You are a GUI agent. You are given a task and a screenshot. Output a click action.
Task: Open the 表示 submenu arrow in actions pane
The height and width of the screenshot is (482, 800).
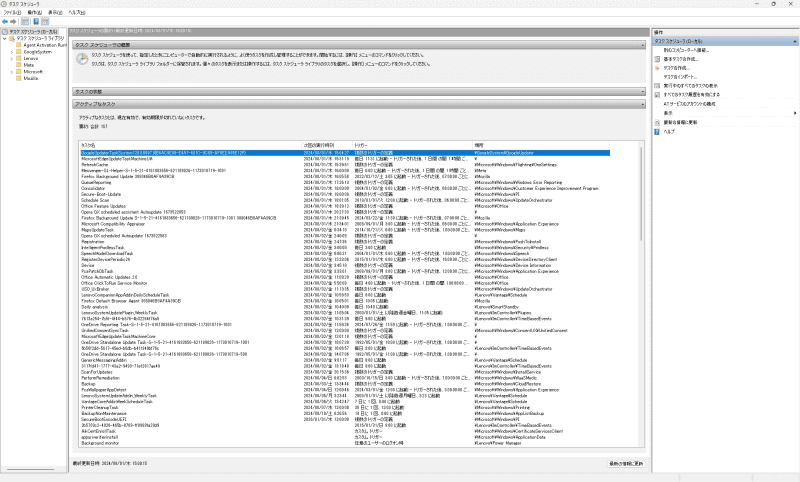[795, 113]
